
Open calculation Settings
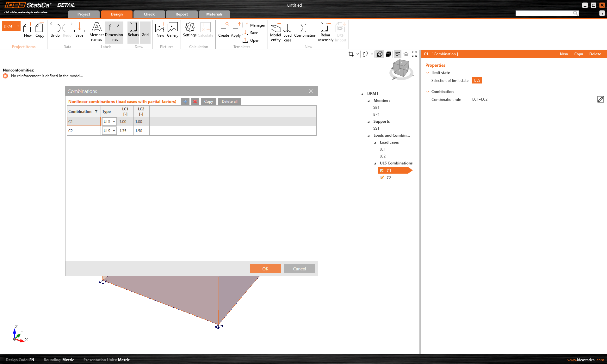pos(190,30)
